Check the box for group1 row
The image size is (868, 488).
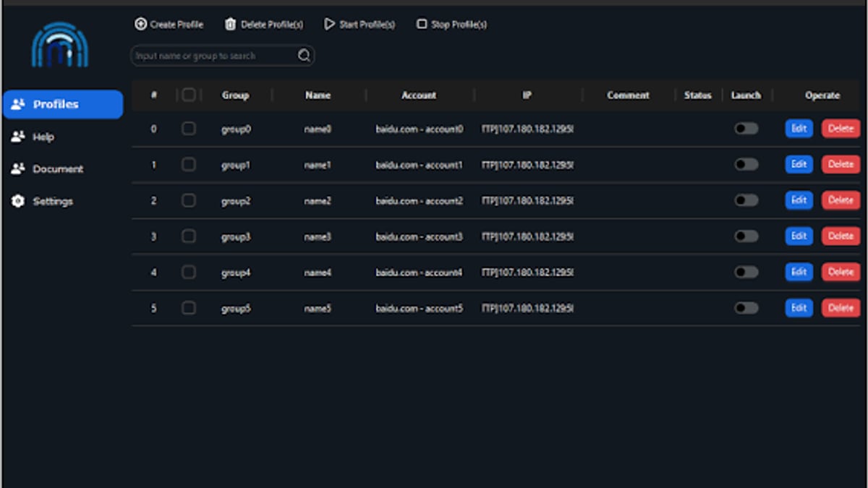click(189, 165)
